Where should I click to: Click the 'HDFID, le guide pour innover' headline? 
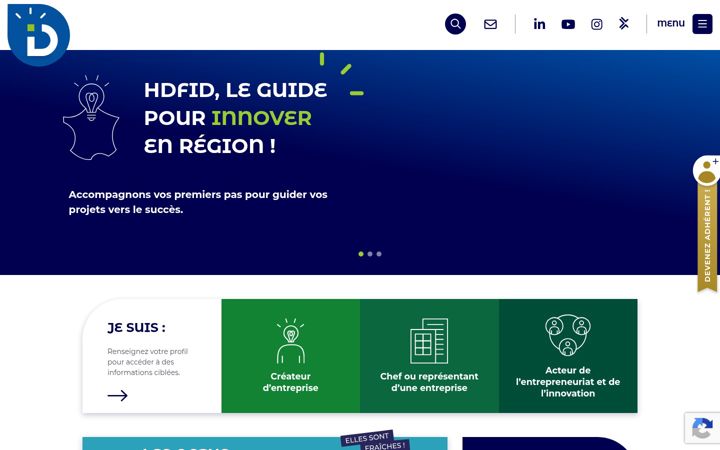236,118
